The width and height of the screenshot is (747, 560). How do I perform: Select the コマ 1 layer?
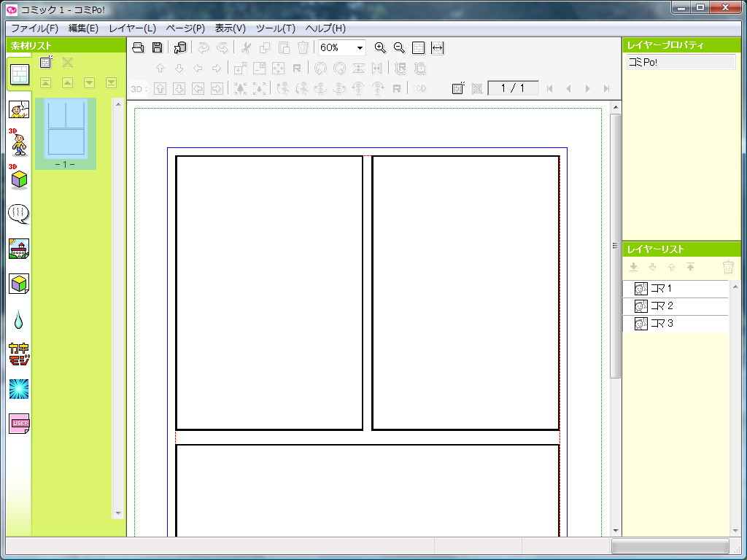676,289
